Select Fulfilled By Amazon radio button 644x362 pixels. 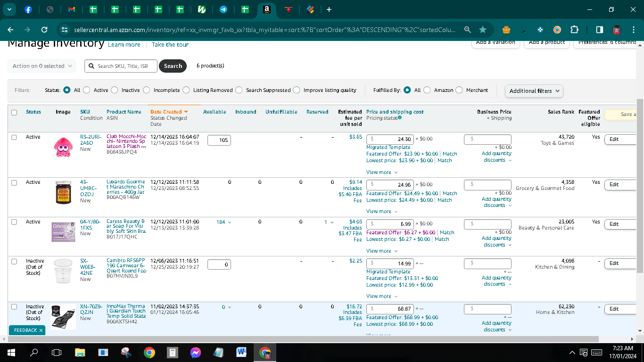[427, 90]
